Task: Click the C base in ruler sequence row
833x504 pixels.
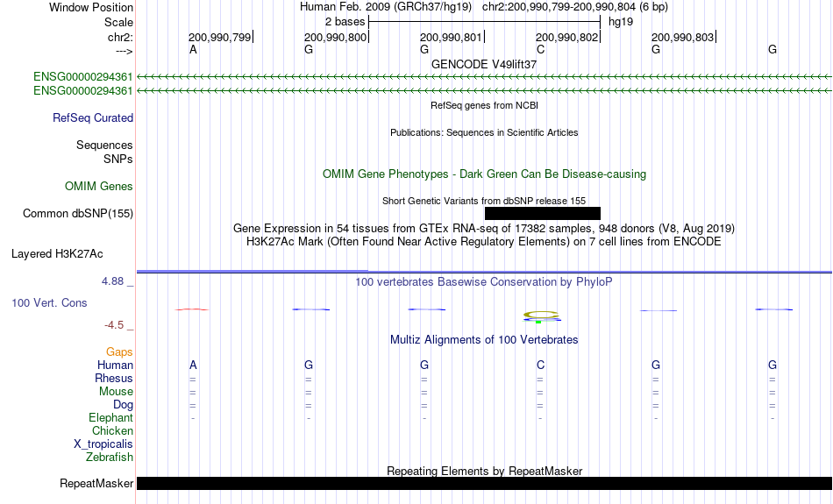Action: [x=540, y=50]
